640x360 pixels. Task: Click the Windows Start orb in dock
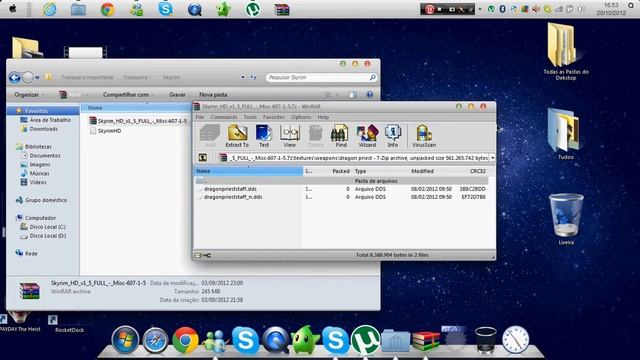pos(125,339)
